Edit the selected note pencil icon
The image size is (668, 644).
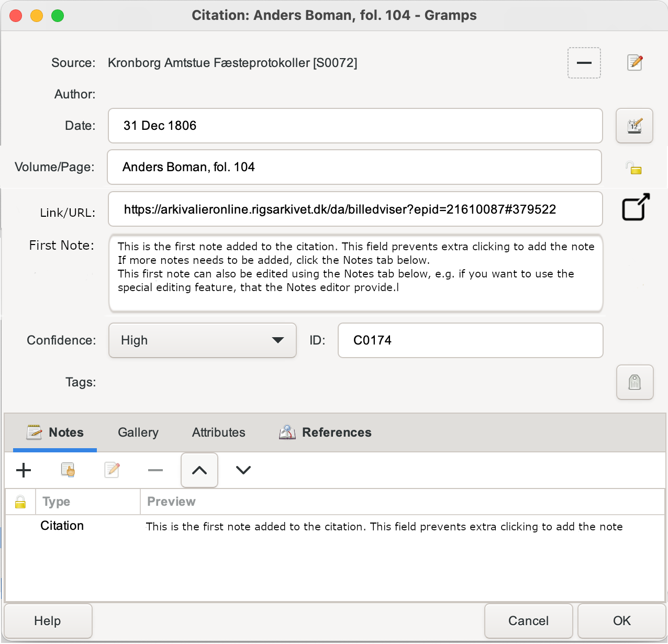point(112,470)
